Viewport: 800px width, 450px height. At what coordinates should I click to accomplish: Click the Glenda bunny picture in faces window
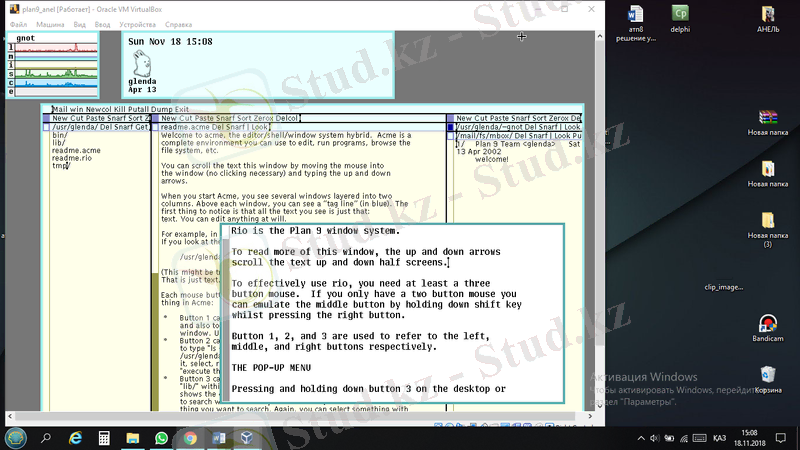click(142, 63)
